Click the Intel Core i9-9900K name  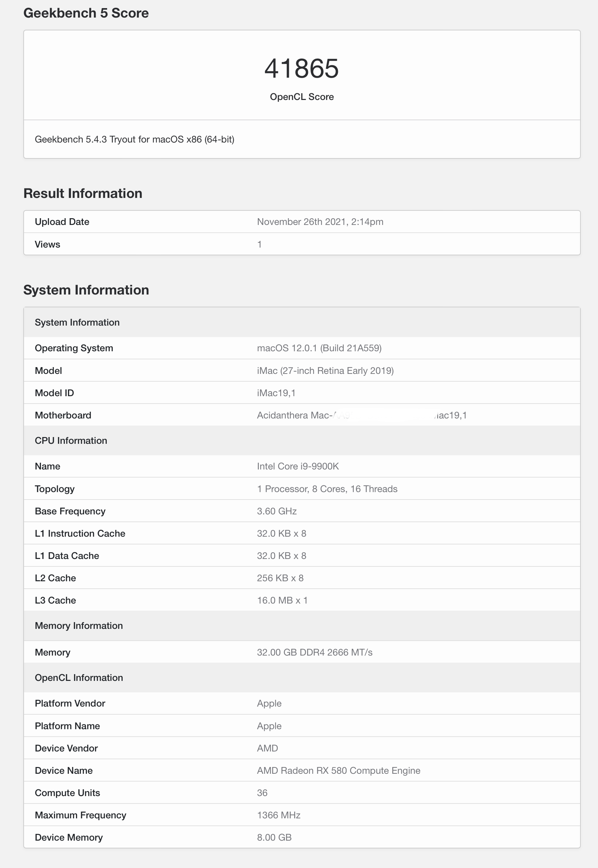click(x=298, y=466)
